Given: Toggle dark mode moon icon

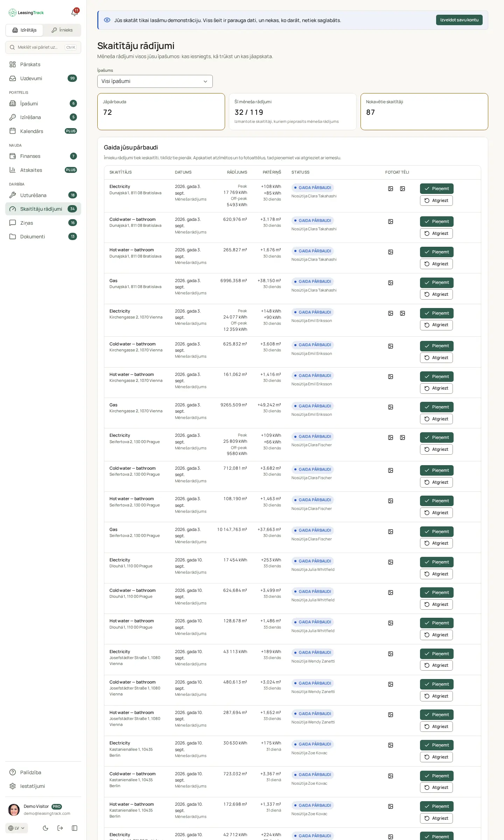Looking at the screenshot, I should 45,828.
